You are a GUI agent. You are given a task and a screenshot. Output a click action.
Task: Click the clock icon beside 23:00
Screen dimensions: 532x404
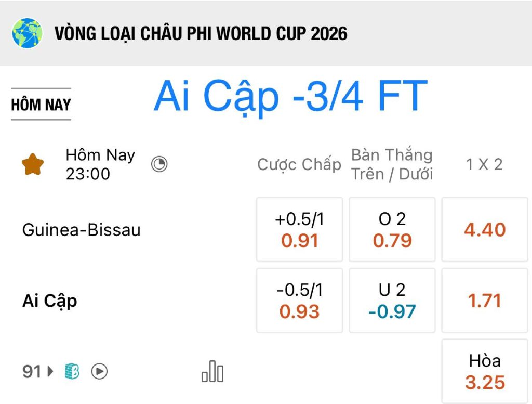coord(159,164)
